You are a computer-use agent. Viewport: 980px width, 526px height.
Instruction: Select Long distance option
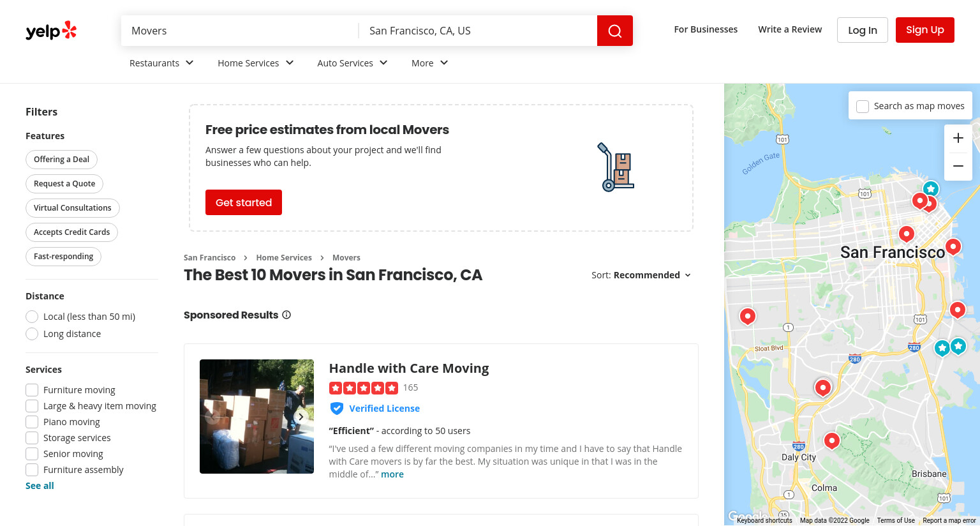click(x=32, y=334)
